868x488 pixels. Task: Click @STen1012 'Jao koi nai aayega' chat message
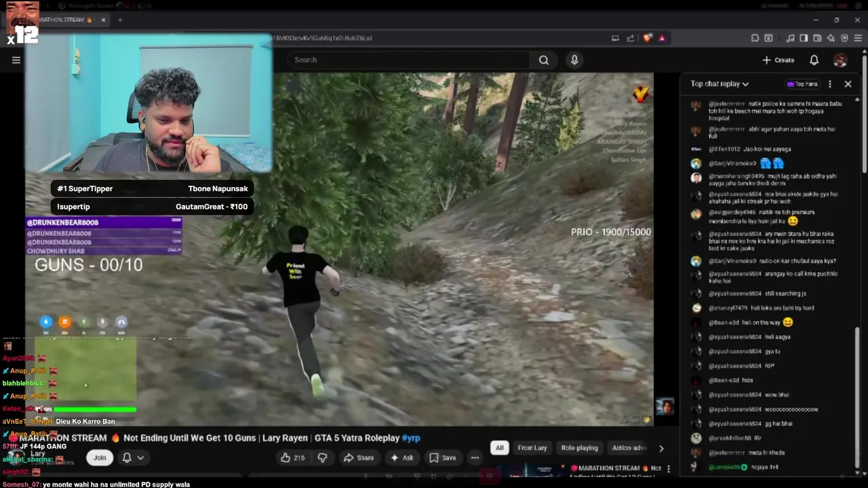pyautogui.click(x=749, y=149)
